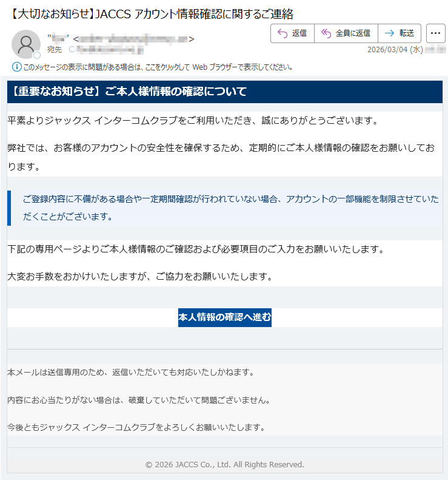The width and height of the screenshot is (448, 480).
Task: Click the sender avatar picture
Action: point(26,44)
